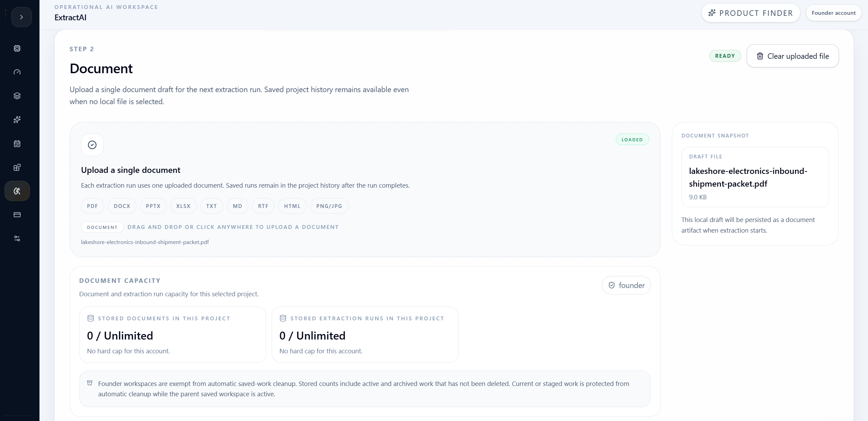Open the credit card billing sidebar icon
Image resolution: width=868 pixels, height=421 pixels.
tap(17, 215)
